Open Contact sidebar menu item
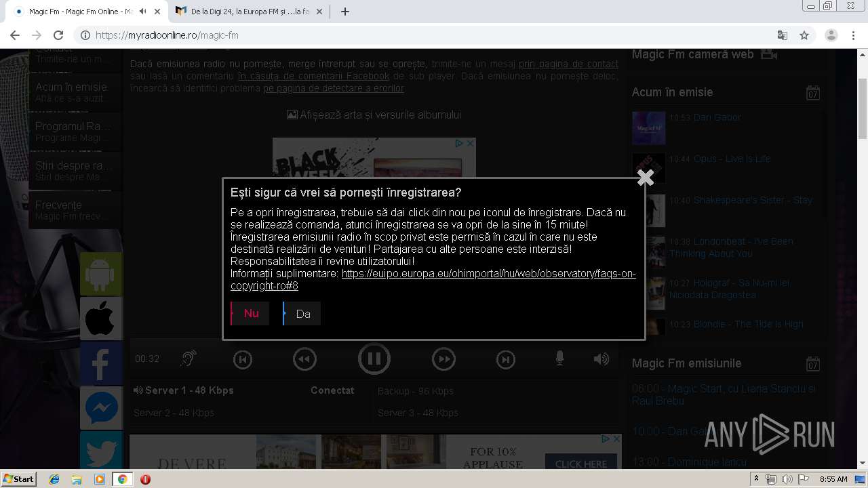Image resolution: width=868 pixels, height=488 pixels. pos(75,57)
